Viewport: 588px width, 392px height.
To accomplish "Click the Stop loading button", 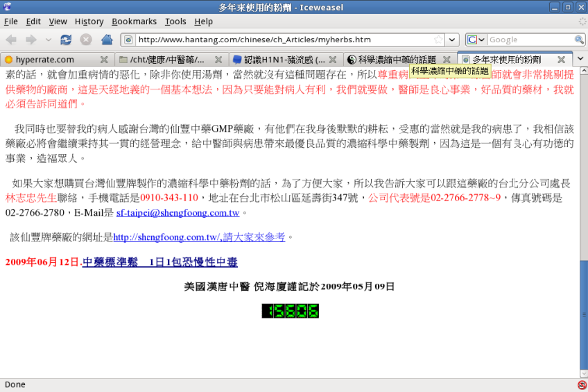I will 86,40.
